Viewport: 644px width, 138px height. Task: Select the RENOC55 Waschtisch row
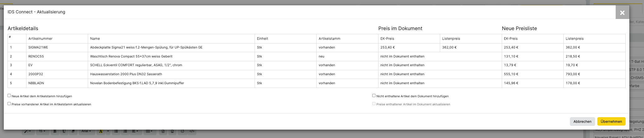pyautogui.click(x=316, y=56)
